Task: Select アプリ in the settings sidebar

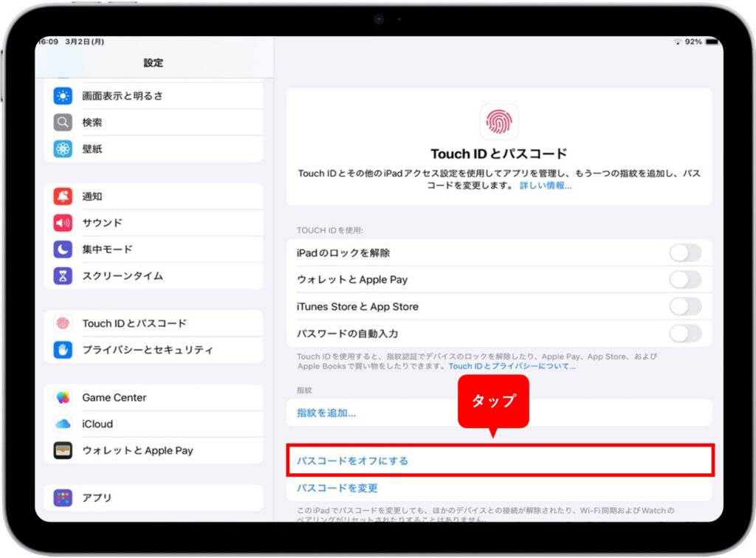Action: tap(97, 497)
